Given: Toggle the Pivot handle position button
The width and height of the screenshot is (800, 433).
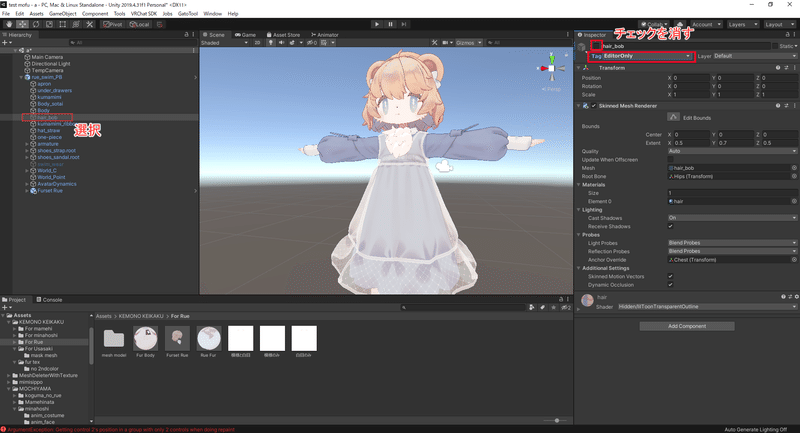Looking at the screenshot, I should coord(113,24).
